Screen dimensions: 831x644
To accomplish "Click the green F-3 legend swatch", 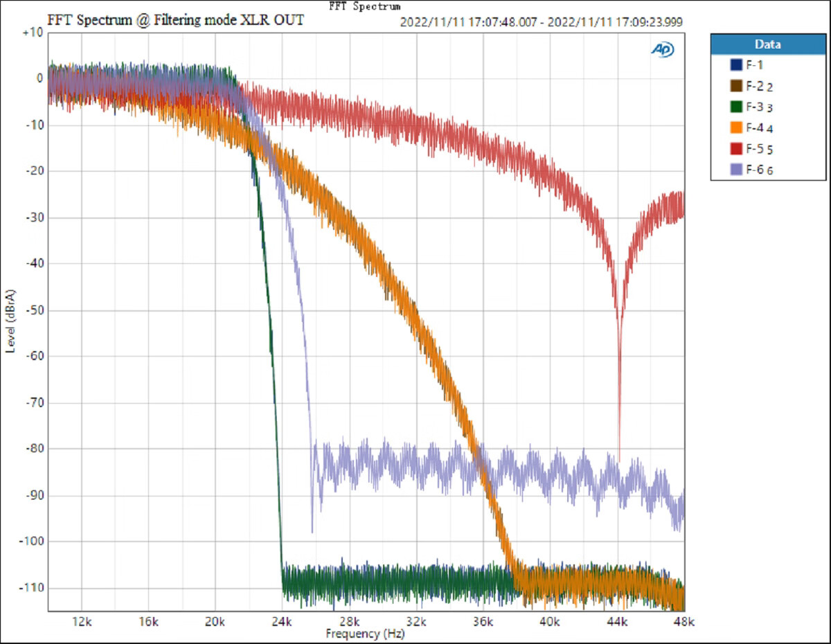I will click(736, 107).
